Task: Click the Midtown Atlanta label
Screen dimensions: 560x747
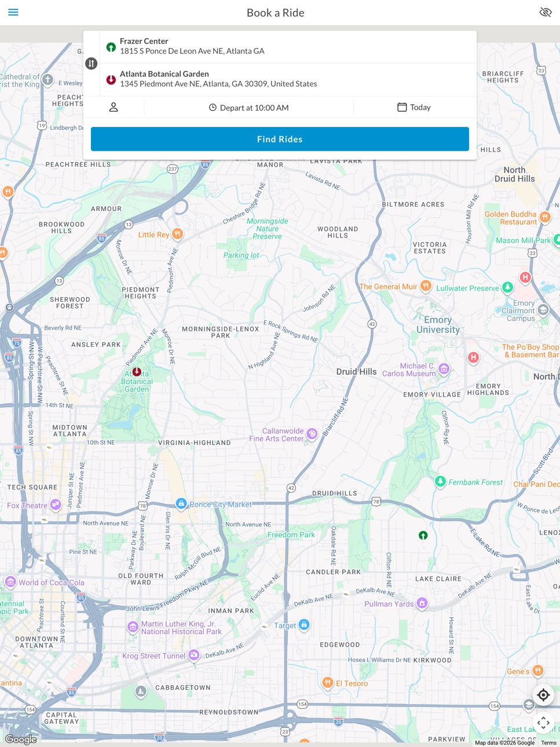Action: click(69, 431)
